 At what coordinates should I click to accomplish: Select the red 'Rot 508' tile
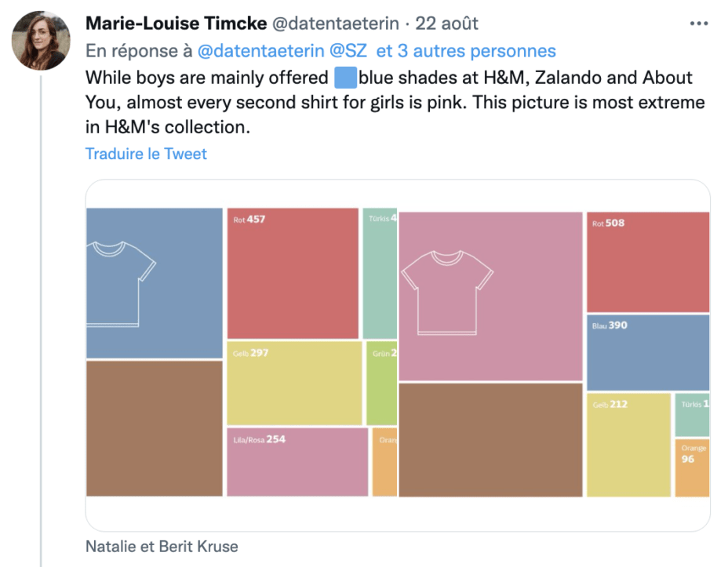[648, 262]
